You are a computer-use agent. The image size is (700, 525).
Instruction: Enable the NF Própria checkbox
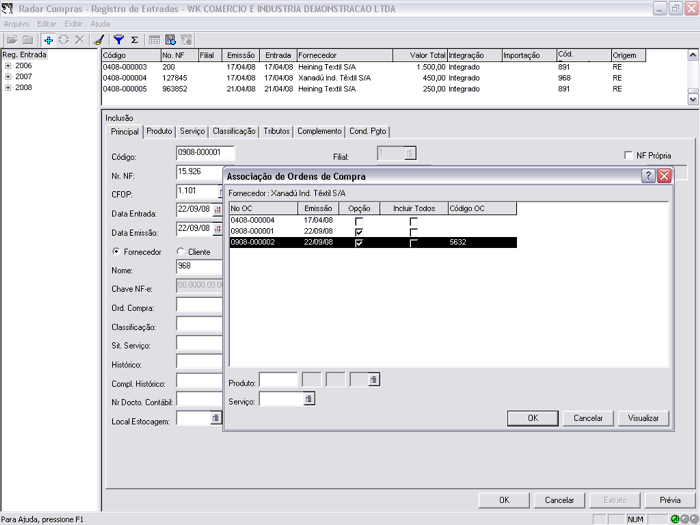pos(628,156)
